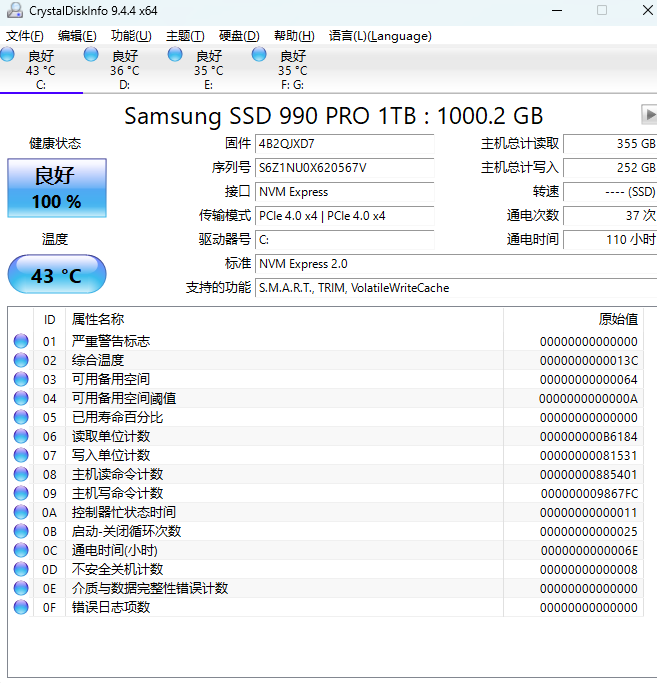The image size is (657, 683).
Task: Click the ID column header
Action: coord(50,320)
